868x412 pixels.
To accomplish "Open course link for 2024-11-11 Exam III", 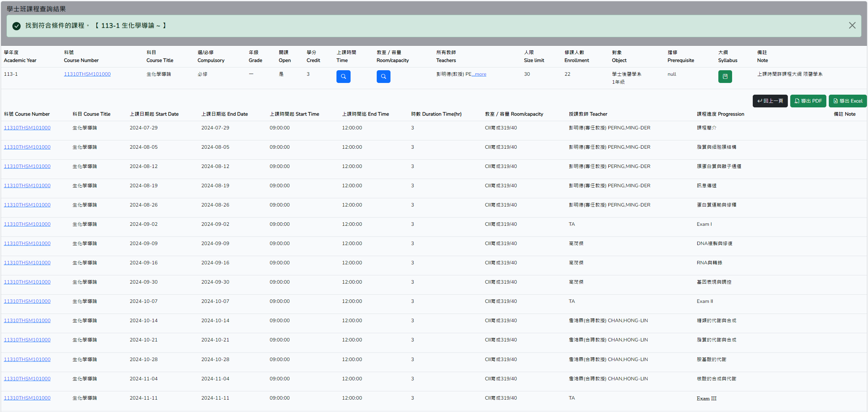I will pos(27,398).
